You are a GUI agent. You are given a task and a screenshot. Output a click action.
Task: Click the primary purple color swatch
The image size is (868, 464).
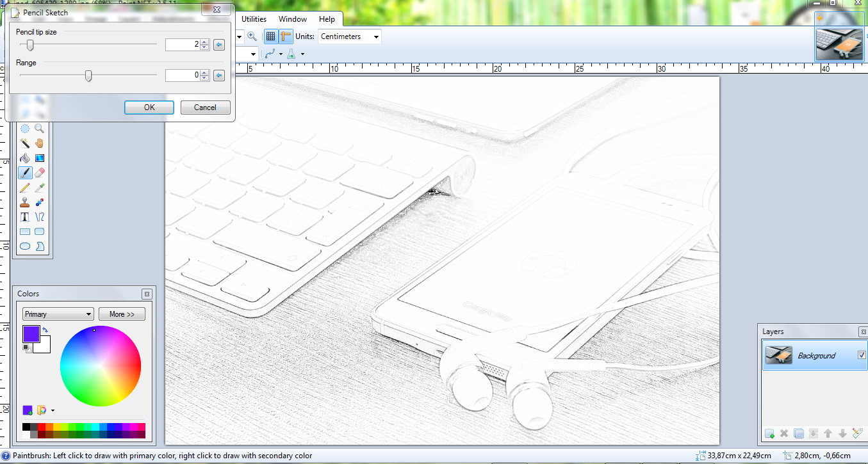30,333
